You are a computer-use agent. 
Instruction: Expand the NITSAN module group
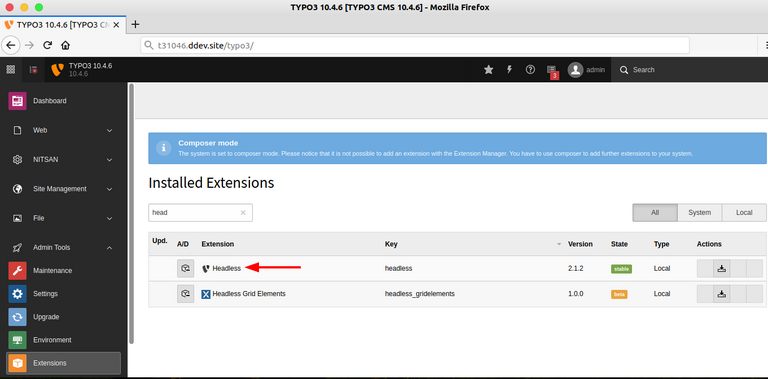[64, 160]
